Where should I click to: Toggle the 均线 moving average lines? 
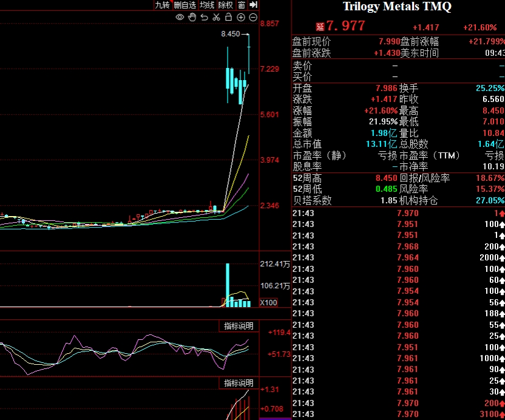[x=207, y=5]
